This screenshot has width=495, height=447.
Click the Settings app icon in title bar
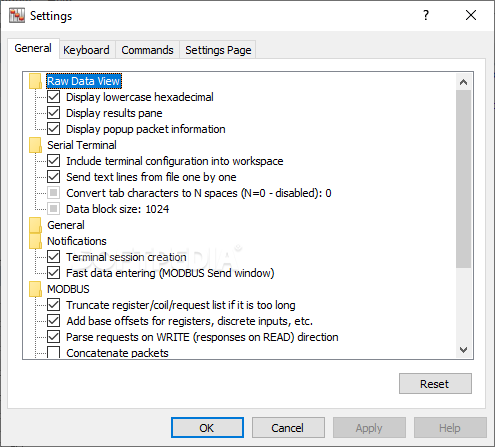point(17,16)
